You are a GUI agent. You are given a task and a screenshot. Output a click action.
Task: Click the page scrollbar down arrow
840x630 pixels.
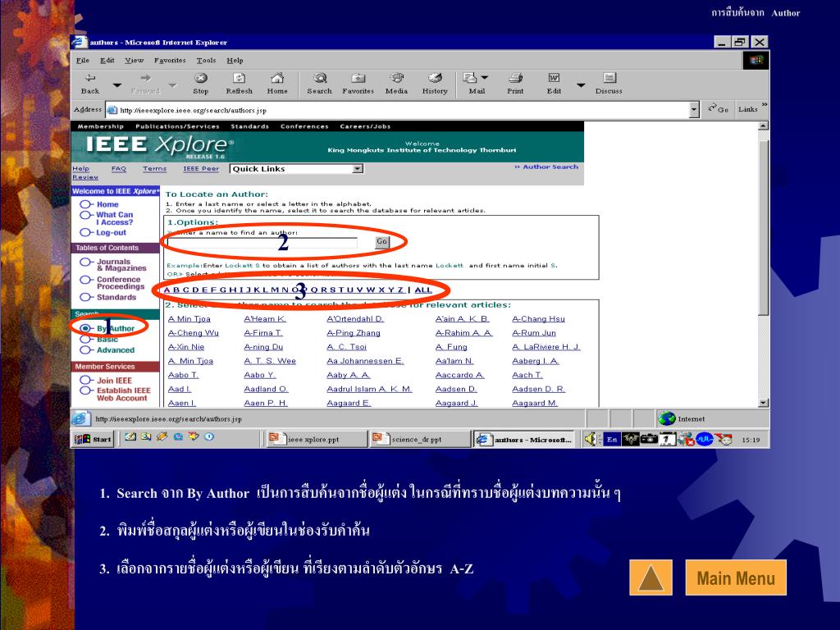point(764,402)
